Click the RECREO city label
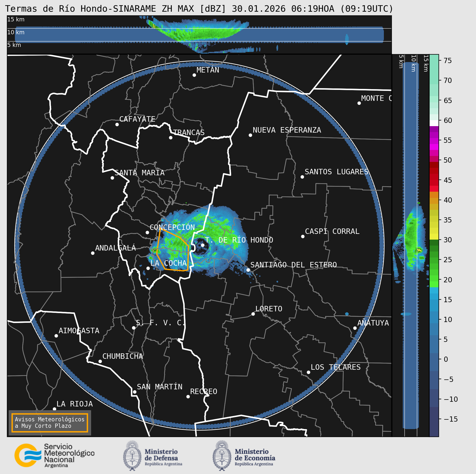The height and width of the screenshot is (474, 476). pos(204,392)
